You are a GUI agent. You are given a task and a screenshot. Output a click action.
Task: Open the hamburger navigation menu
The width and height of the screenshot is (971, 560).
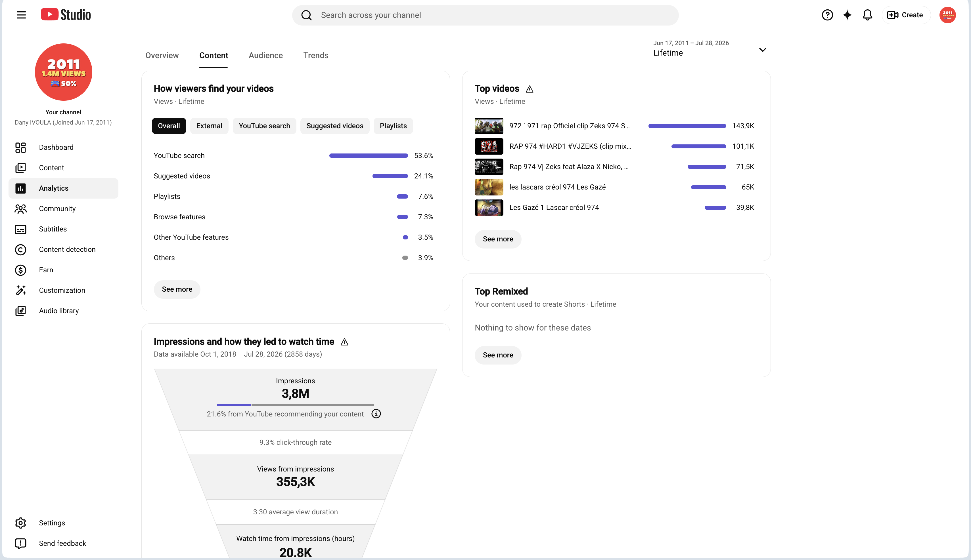click(21, 15)
